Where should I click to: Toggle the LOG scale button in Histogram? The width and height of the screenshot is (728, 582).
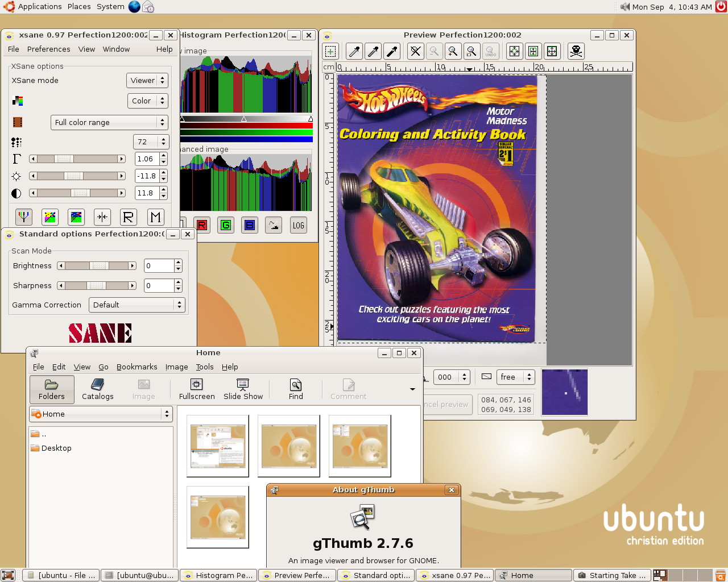coord(298,225)
